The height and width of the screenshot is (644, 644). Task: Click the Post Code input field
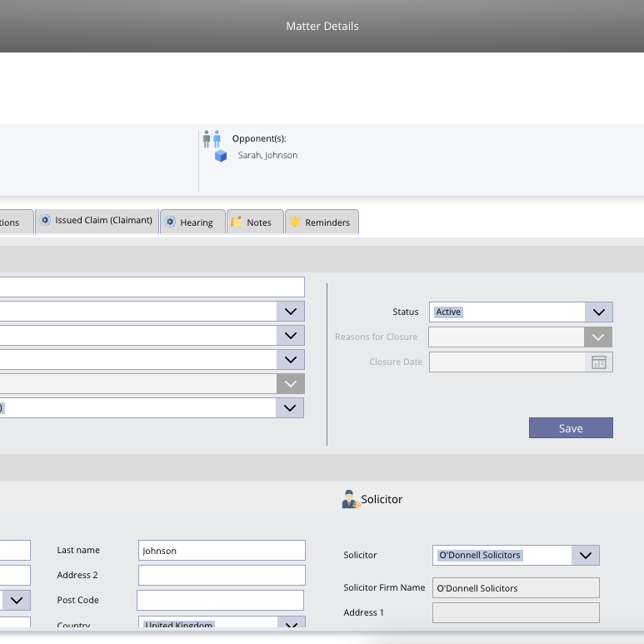[x=220, y=601]
